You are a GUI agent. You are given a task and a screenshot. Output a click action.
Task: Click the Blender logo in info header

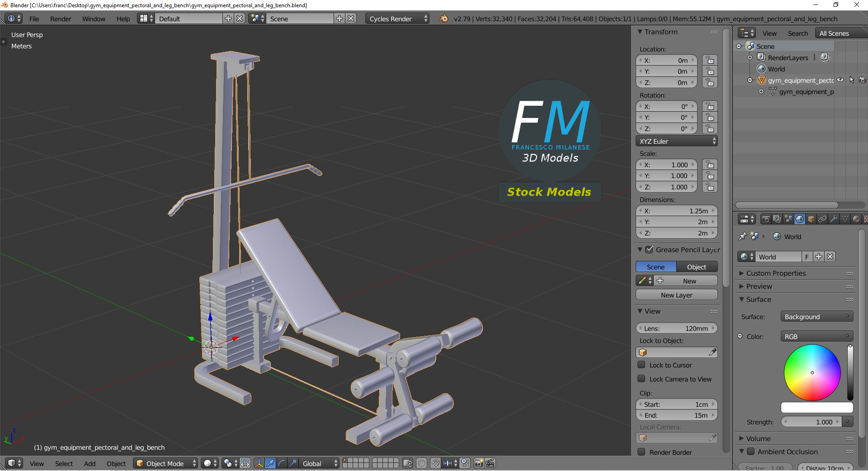coord(444,19)
